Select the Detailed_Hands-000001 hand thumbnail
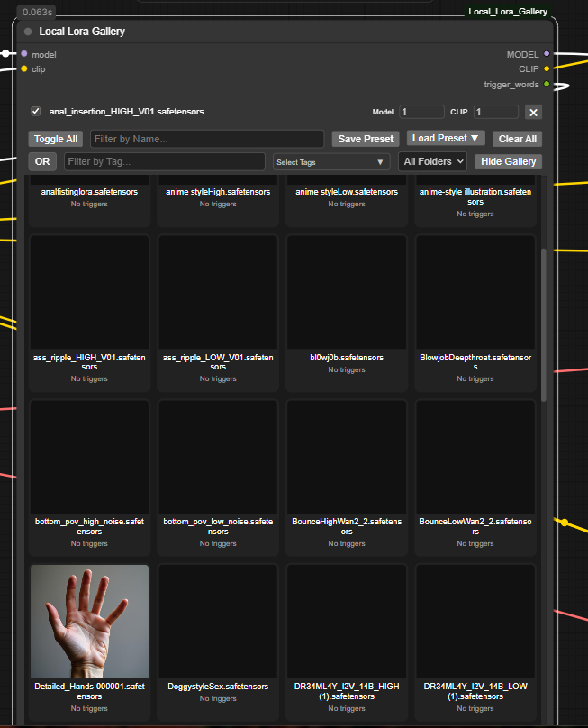The image size is (588, 728). [89, 621]
